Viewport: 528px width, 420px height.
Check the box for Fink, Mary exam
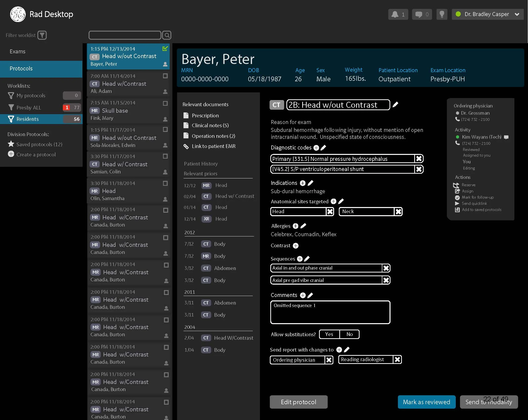165,103
